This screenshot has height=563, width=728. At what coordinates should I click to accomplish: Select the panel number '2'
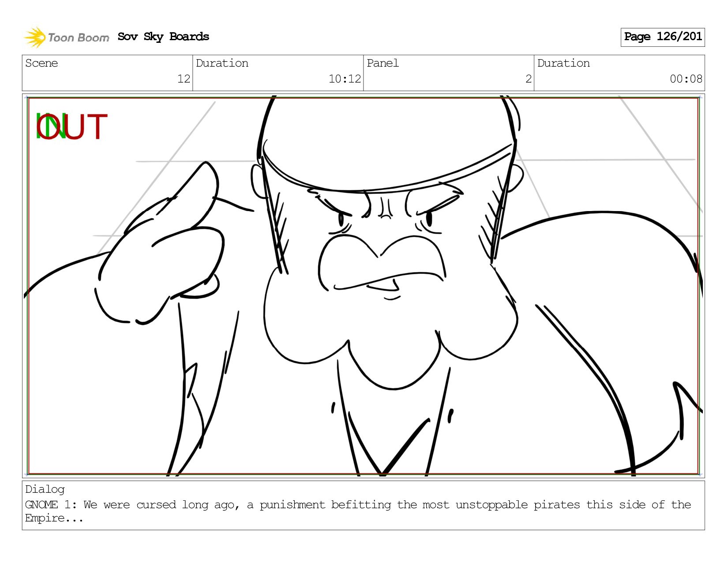point(529,79)
